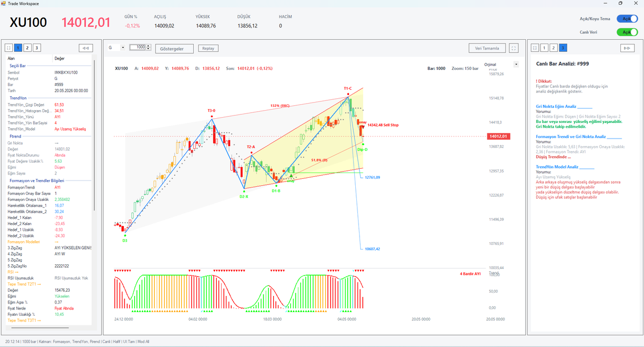Switch left panel to tab 2
Screen dimensions: 644x347
27,48
